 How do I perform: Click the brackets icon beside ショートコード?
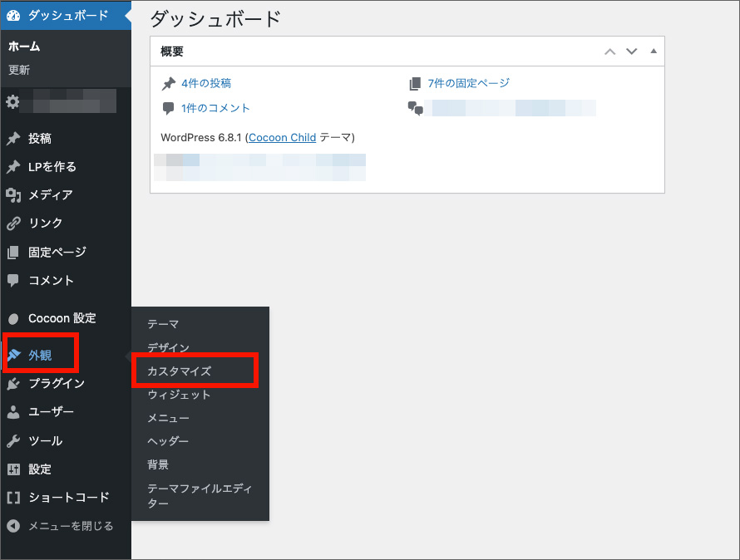(13, 497)
